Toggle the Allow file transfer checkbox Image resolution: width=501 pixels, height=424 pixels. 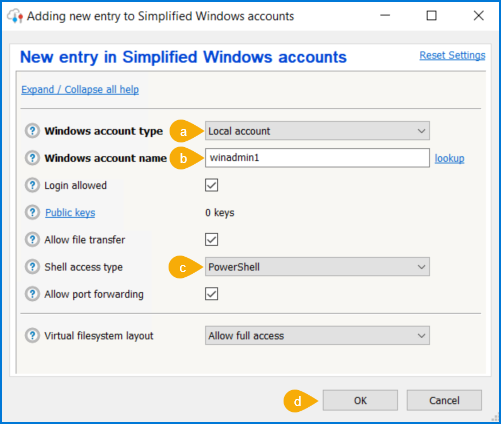211,239
